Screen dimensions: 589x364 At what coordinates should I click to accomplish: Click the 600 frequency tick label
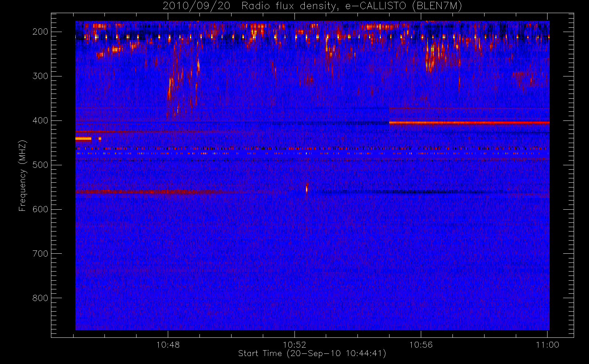point(40,209)
